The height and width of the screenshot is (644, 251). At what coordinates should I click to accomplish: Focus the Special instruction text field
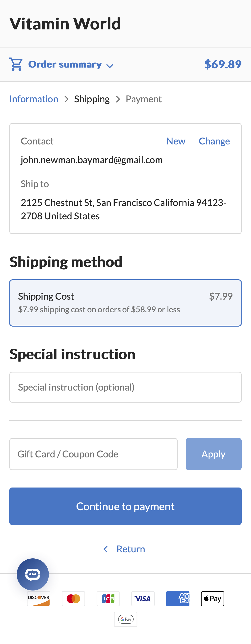(125, 387)
